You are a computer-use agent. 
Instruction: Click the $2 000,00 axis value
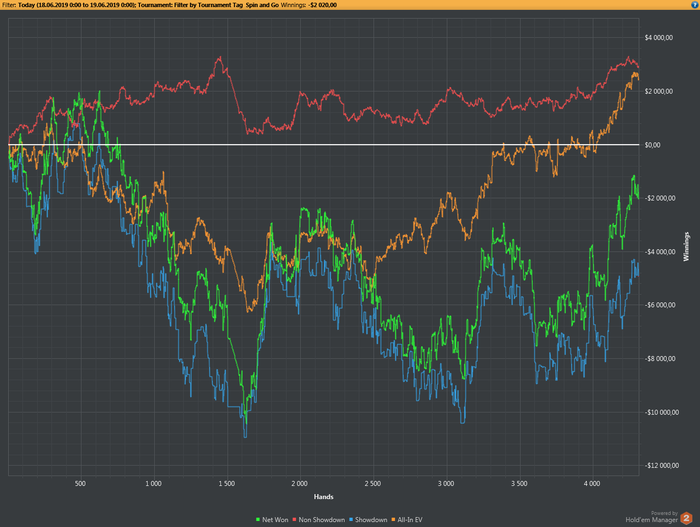coord(658,92)
